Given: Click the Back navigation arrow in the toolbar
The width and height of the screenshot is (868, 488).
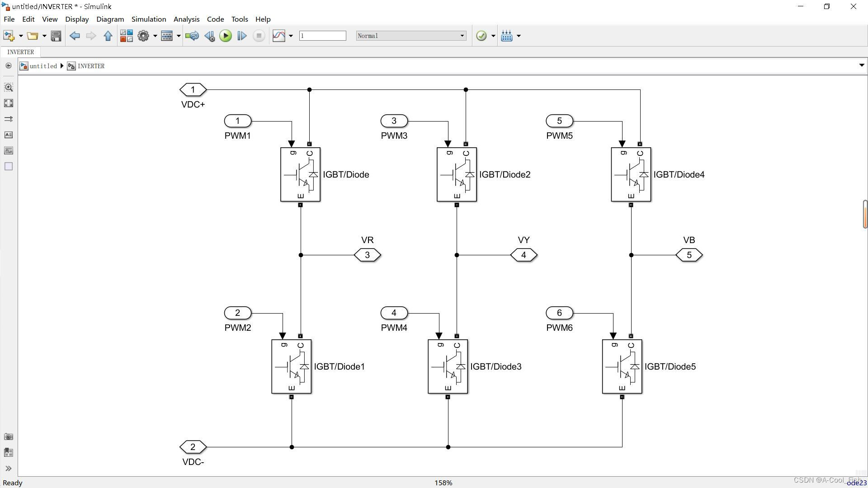Looking at the screenshot, I should click(75, 36).
